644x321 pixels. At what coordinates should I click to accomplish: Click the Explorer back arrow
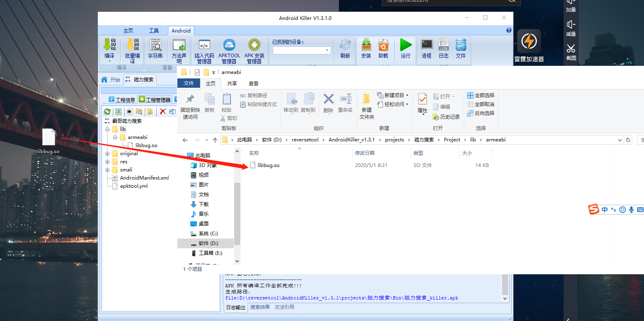pos(185,140)
